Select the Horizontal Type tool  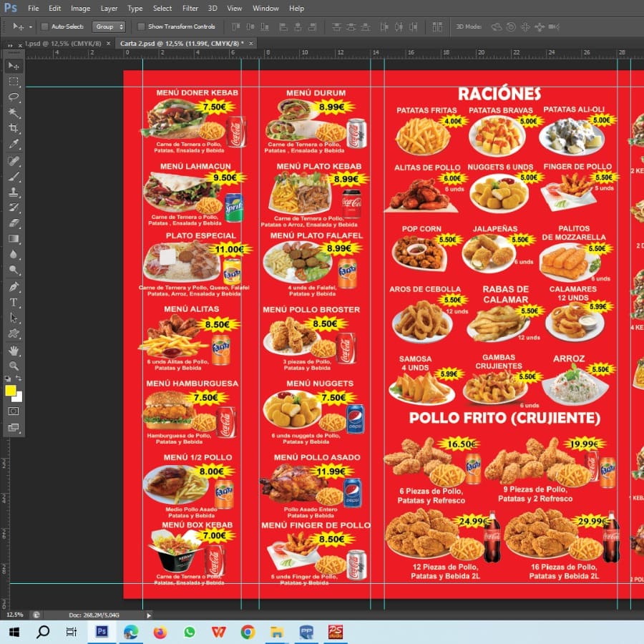click(x=14, y=303)
